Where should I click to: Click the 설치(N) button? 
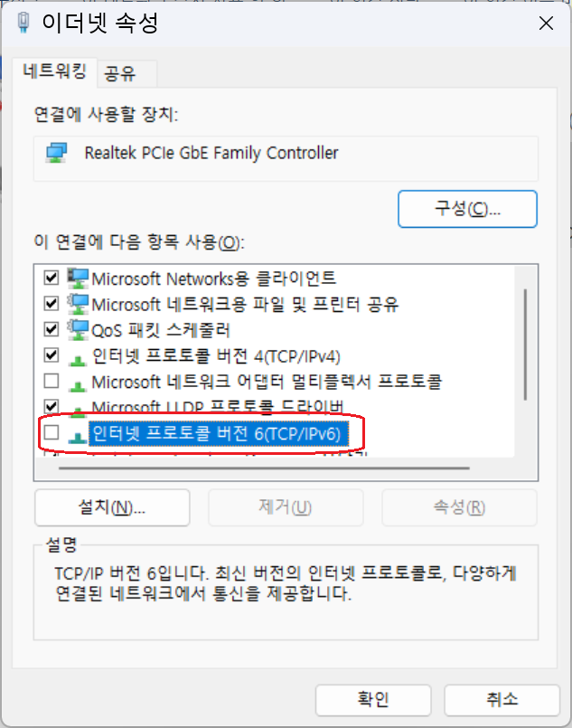coord(112,507)
